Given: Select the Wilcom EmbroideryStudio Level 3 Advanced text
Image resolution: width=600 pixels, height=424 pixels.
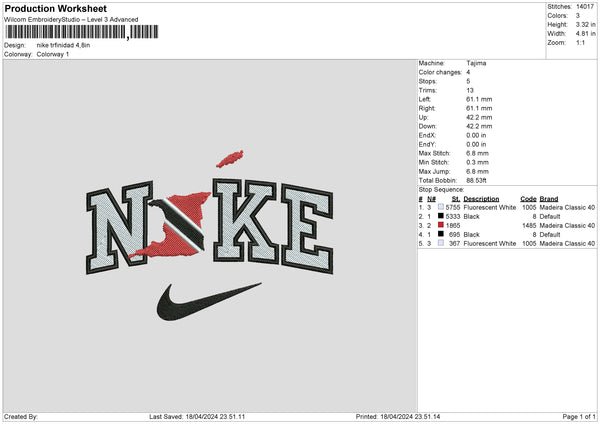Looking at the screenshot, I should 71,20.
